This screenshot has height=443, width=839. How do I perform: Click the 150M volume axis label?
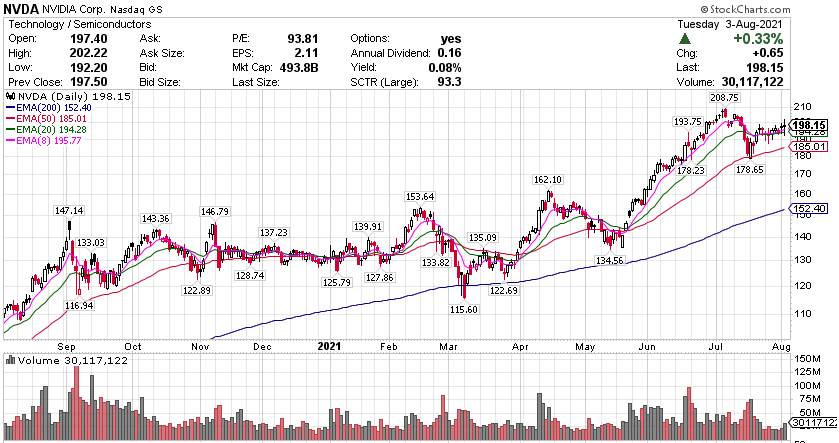point(809,358)
